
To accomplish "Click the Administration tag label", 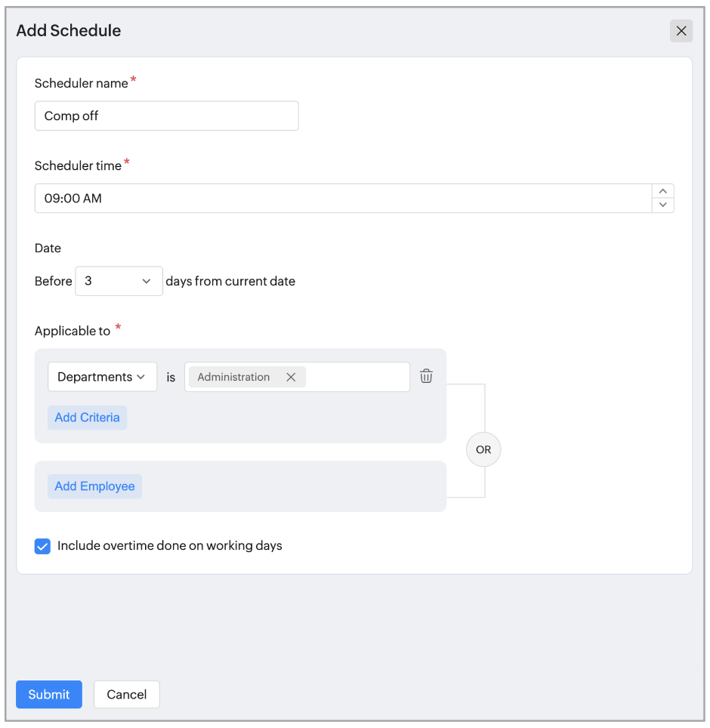I will pos(233,377).
